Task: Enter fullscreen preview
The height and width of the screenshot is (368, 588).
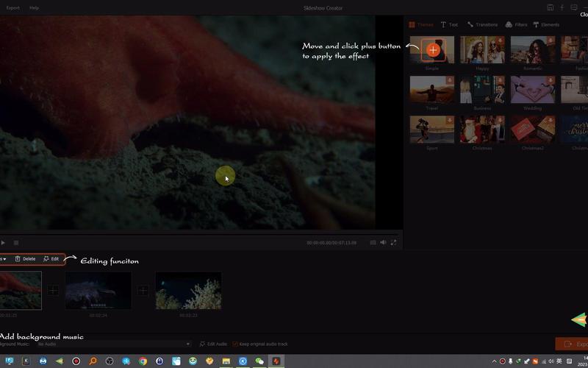Action: coord(393,243)
